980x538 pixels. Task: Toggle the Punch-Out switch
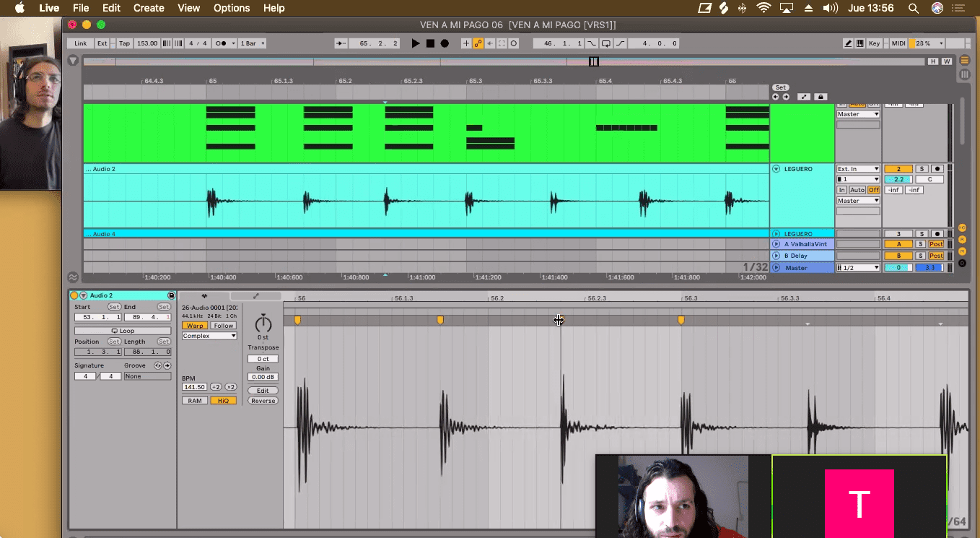click(620, 43)
